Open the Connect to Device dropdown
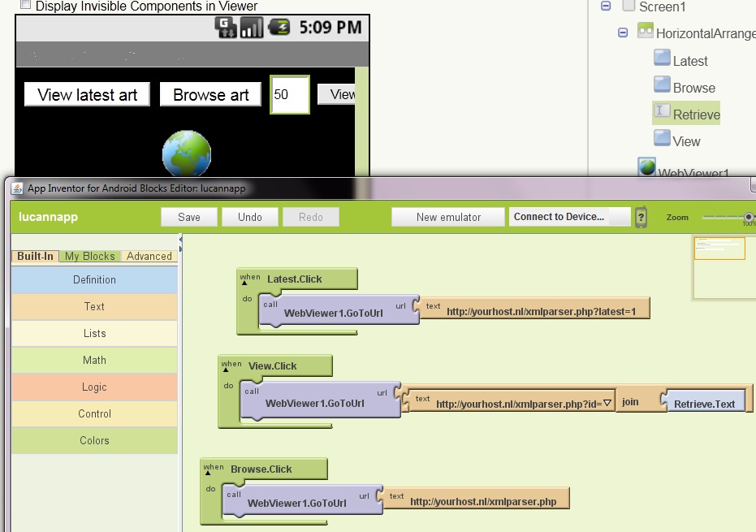 [570, 217]
